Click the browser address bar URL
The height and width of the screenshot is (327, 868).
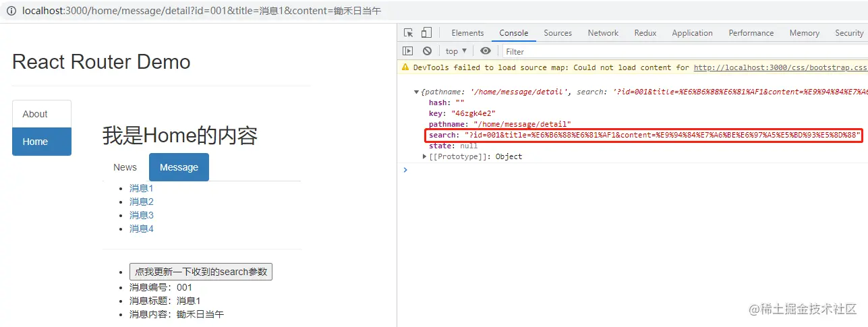(x=202, y=11)
